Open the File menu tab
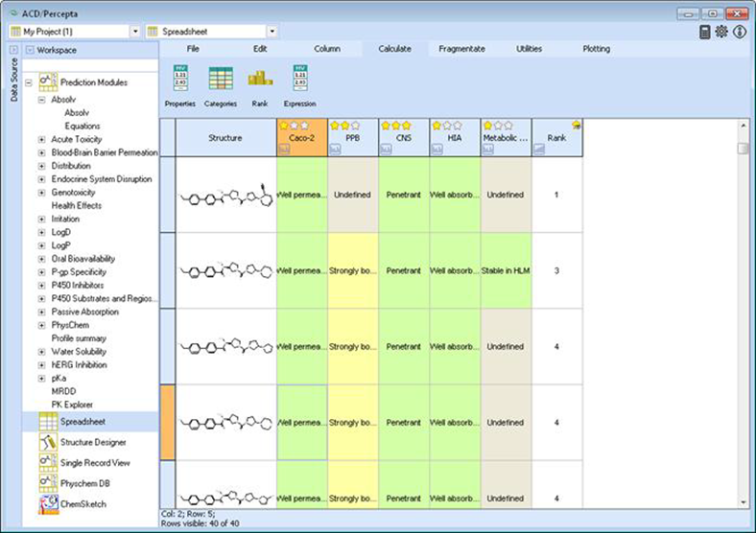The height and width of the screenshot is (533, 756). 193,49
